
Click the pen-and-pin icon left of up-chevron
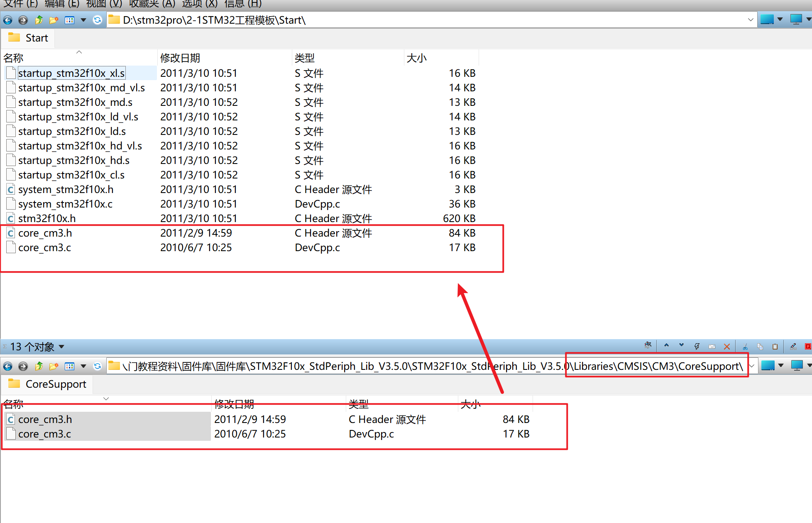[x=648, y=345]
